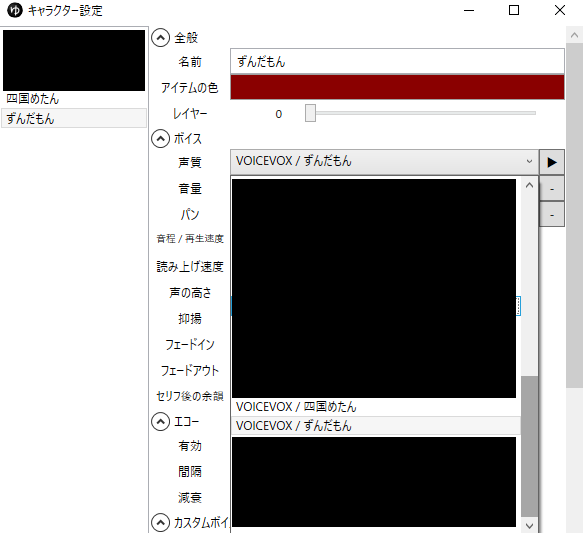The width and height of the screenshot is (583, 533).
Task: Maximize the キャラクター設定 window
Action: pyautogui.click(x=514, y=10)
